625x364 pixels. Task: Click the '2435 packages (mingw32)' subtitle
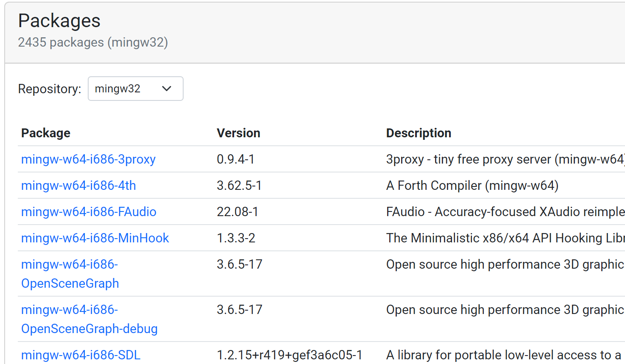93,42
